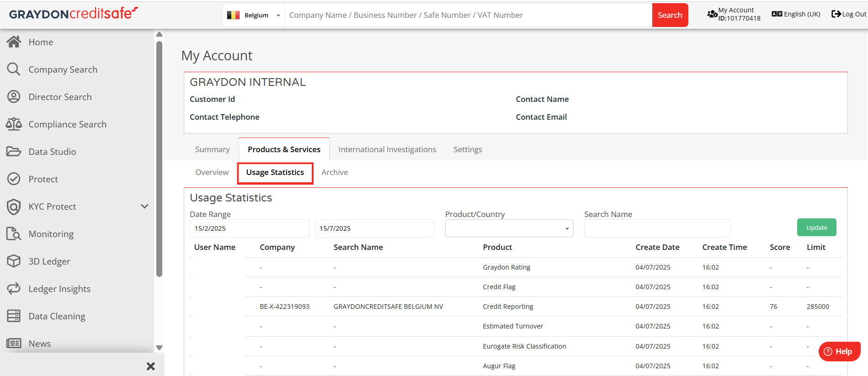The height and width of the screenshot is (376, 868).
Task: Click the Create Date column header
Action: coord(657,247)
